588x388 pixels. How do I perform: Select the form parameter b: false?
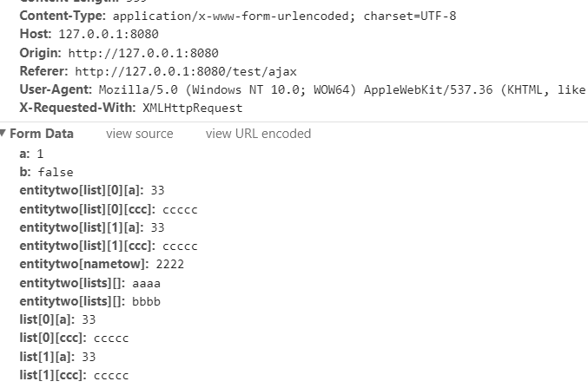coord(47,172)
